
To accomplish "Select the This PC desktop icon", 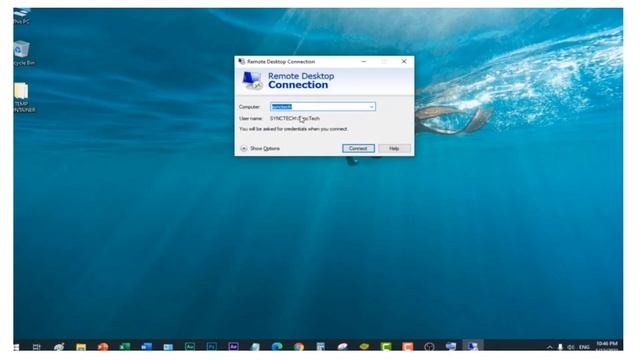I will [22, 16].
